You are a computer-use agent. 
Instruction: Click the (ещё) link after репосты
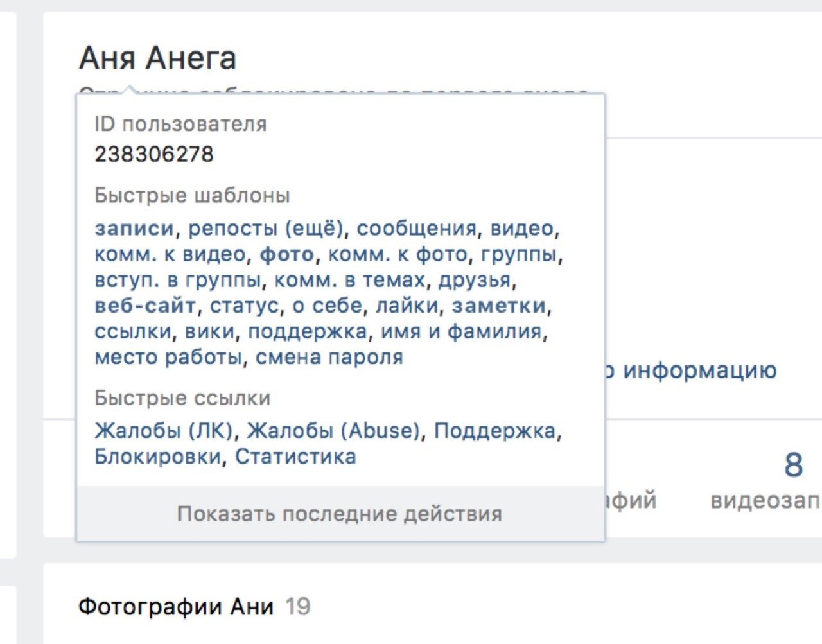coord(314,229)
